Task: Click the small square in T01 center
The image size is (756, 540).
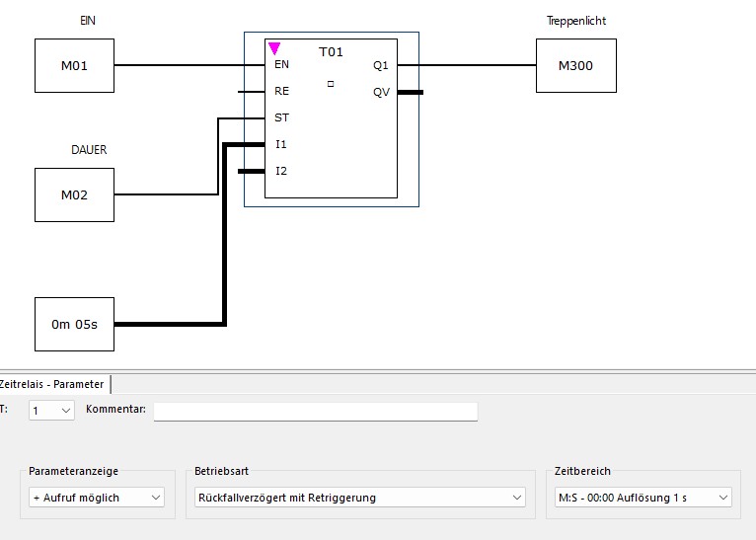Action: point(331,84)
